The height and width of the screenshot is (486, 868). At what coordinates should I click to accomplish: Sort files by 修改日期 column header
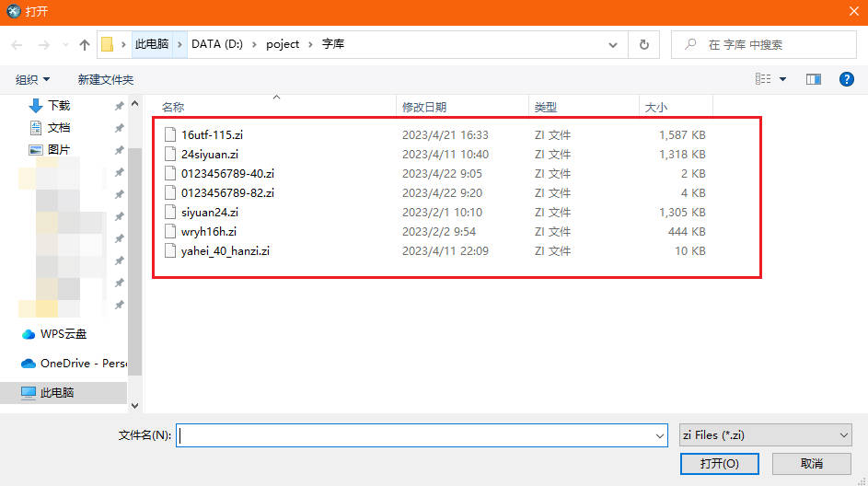(424, 108)
